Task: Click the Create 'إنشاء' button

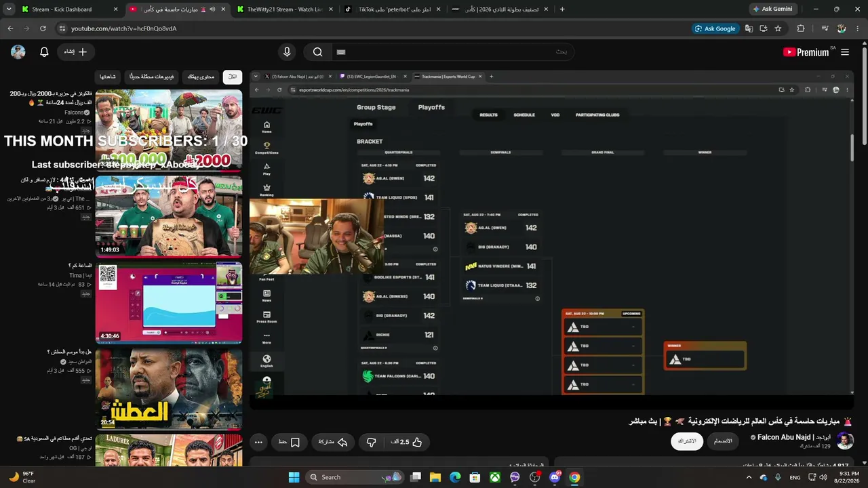Action: (75, 52)
